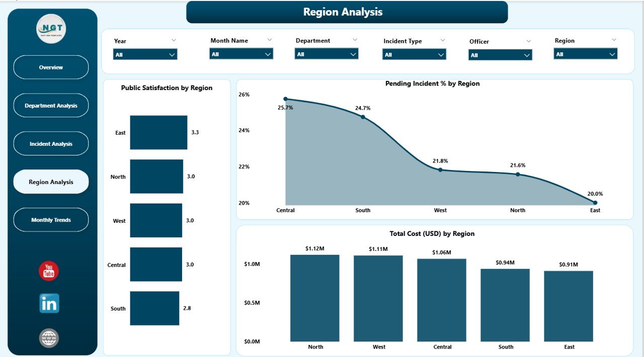Click the website globe icon

[x=49, y=338]
